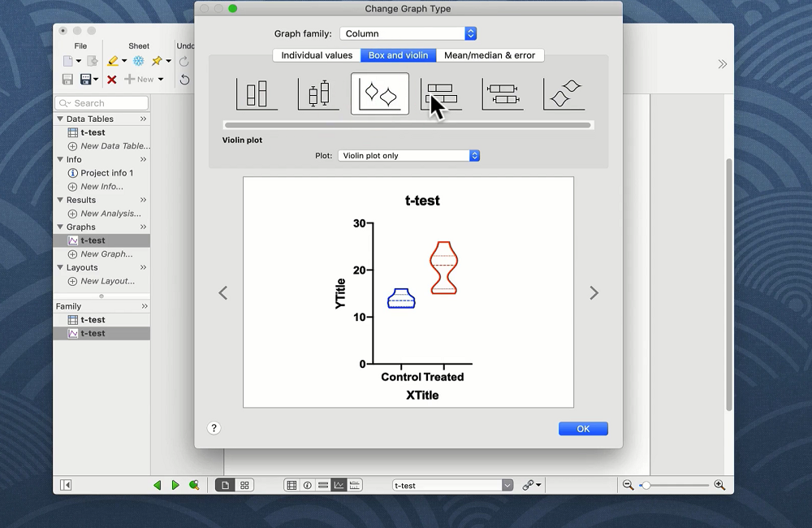Viewport: 812px width, 528px height.
Task: Switch to the Box and violin tab
Action: tap(398, 55)
